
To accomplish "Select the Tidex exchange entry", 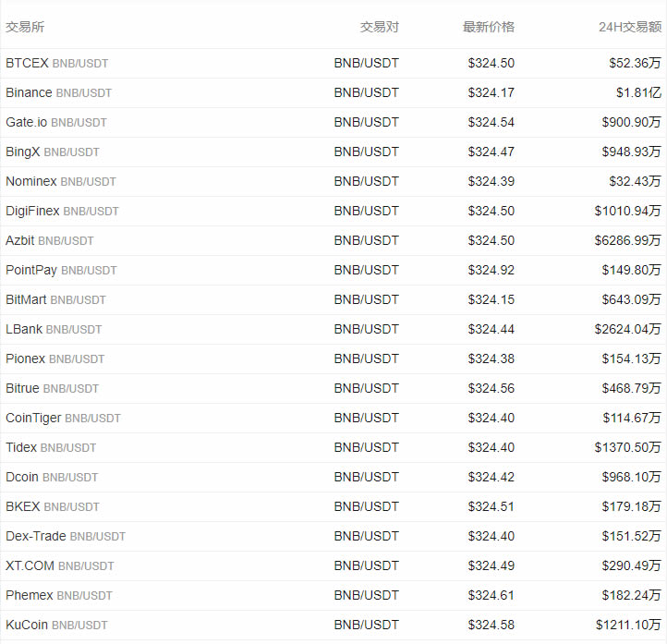I will click(21, 447).
